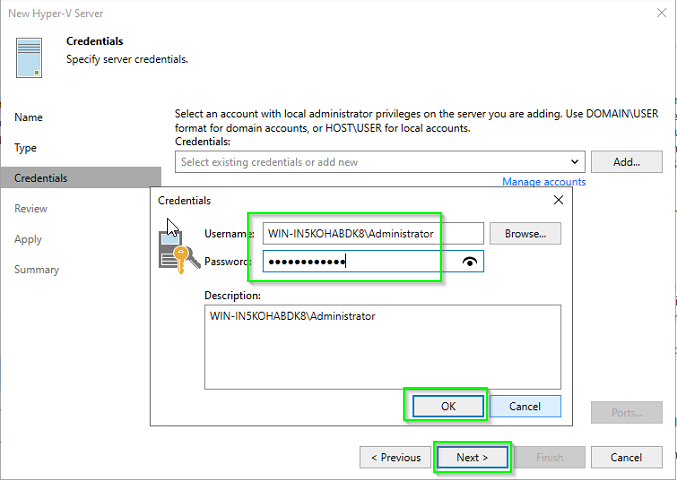Select the Apply wizard step
This screenshot has width=677, height=480.
pyautogui.click(x=28, y=239)
